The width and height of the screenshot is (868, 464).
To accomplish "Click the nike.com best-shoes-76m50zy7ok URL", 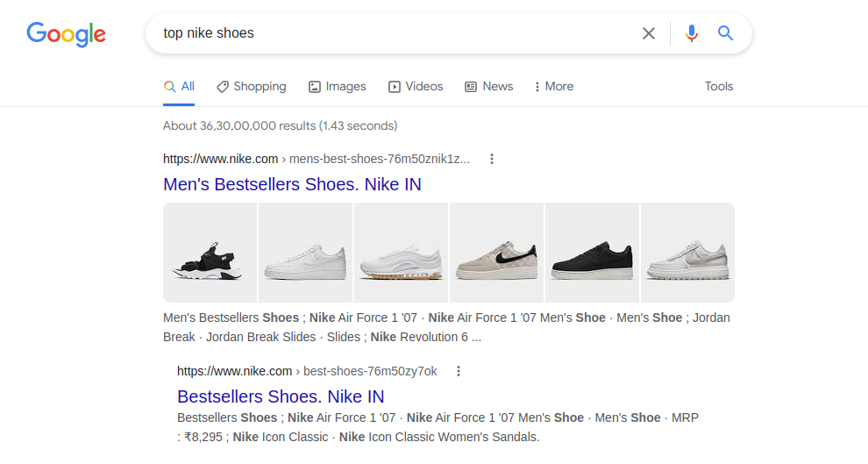I will pyautogui.click(x=307, y=371).
